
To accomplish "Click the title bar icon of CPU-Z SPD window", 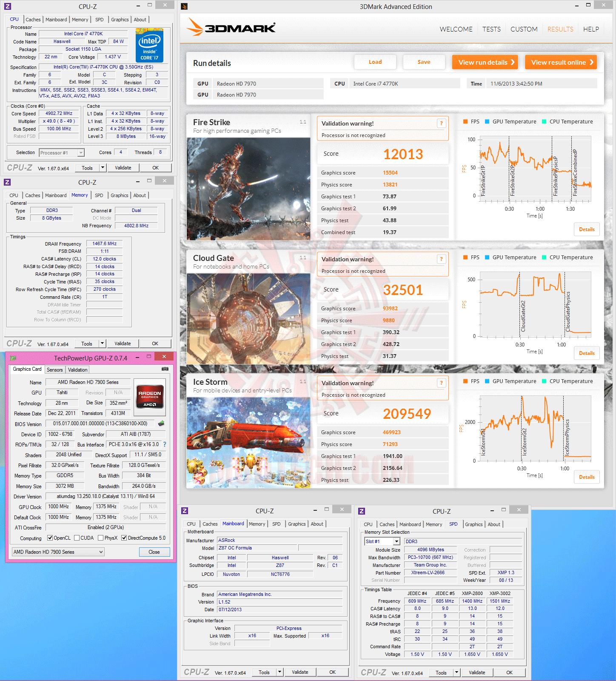I will tap(362, 511).
